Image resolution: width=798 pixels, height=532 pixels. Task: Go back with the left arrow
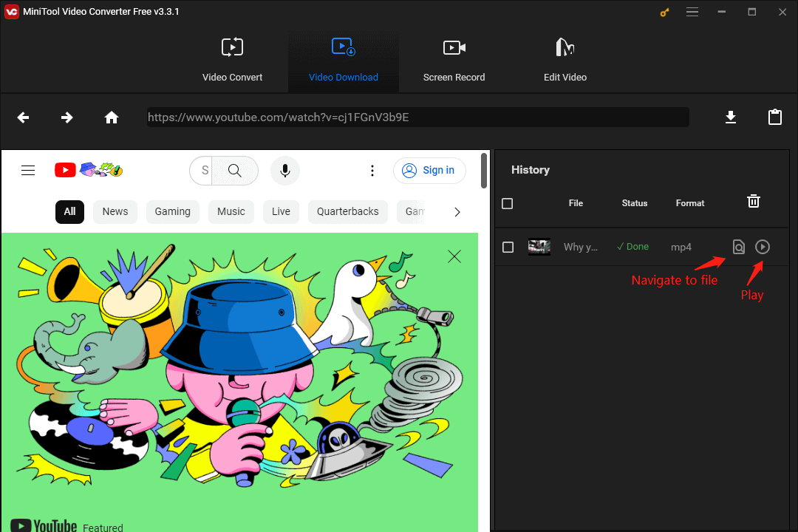(x=23, y=117)
